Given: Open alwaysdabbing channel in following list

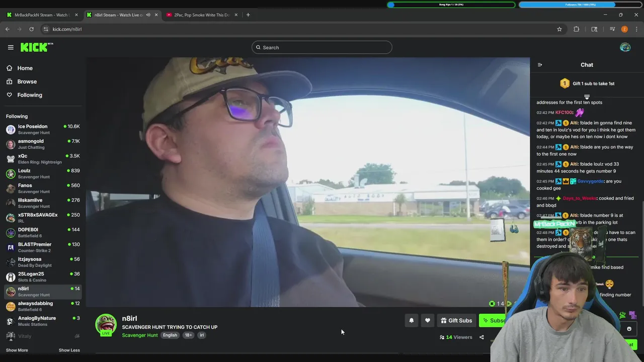Looking at the screenshot, I should click(43, 306).
